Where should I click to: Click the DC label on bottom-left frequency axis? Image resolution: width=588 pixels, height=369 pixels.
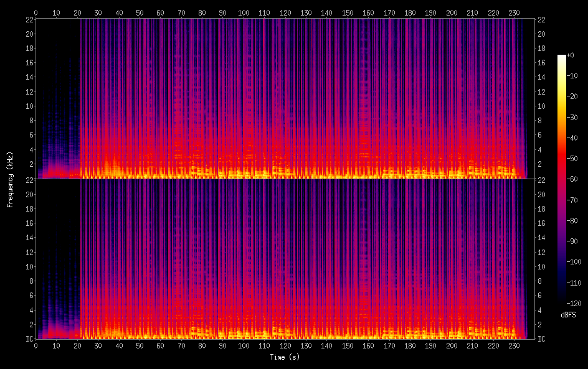[28, 339]
